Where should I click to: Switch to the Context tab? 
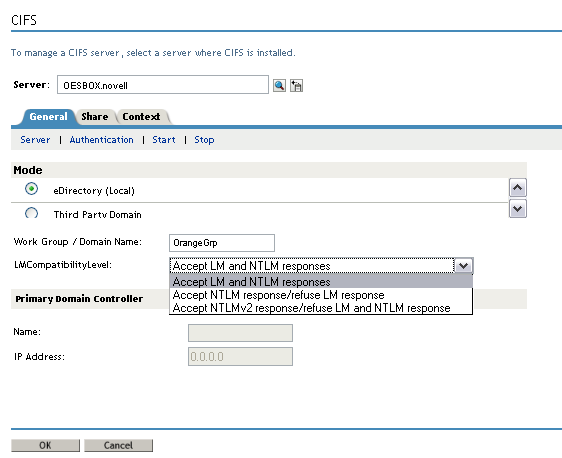[x=141, y=117]
